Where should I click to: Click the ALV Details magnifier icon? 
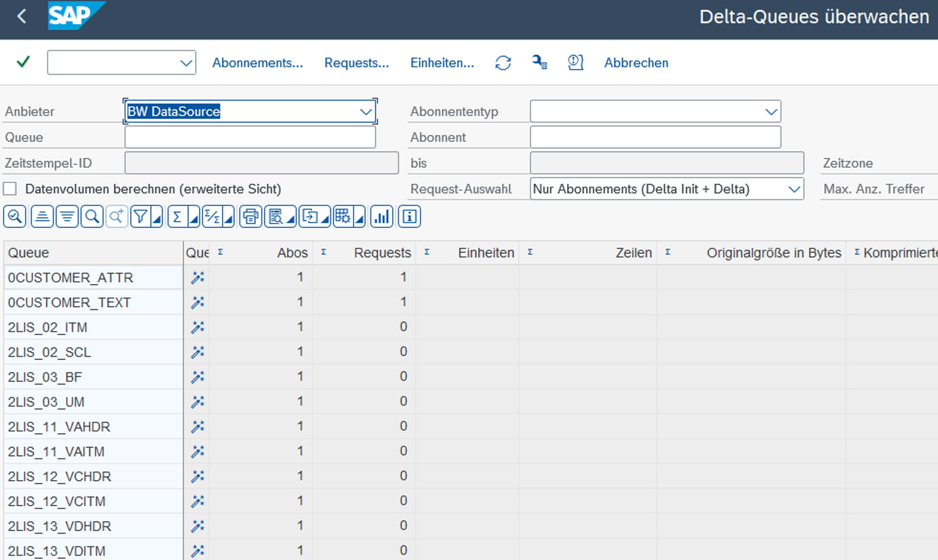[x=15, y=217]
